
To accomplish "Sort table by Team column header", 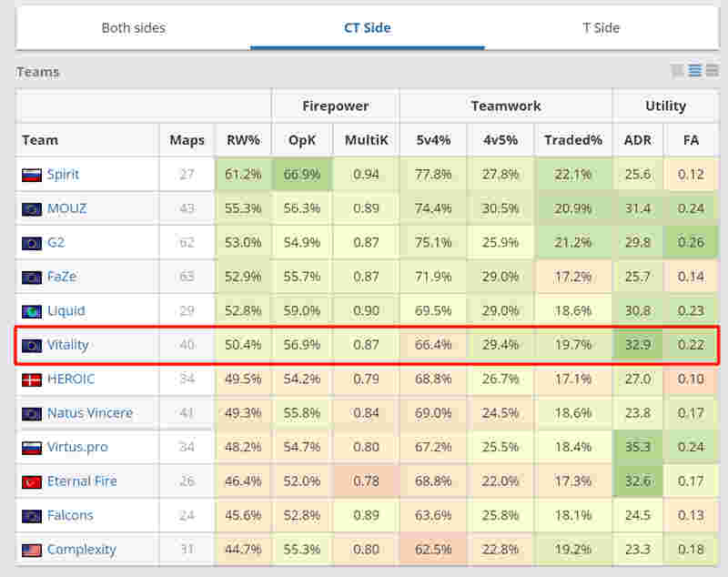I will [87, 140].
